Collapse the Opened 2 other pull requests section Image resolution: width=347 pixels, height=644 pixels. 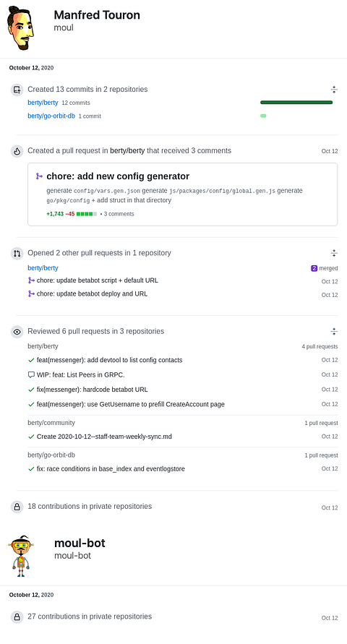(334, 253)
